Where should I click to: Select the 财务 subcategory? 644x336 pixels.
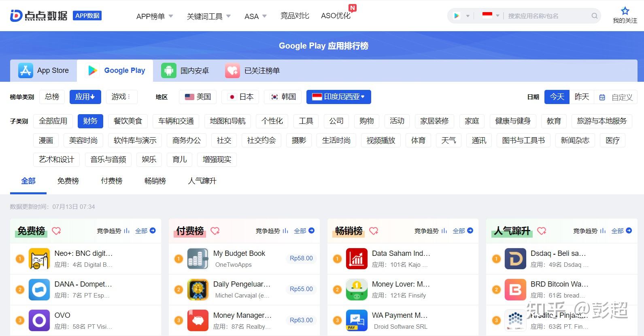click(x=90, y=121)
